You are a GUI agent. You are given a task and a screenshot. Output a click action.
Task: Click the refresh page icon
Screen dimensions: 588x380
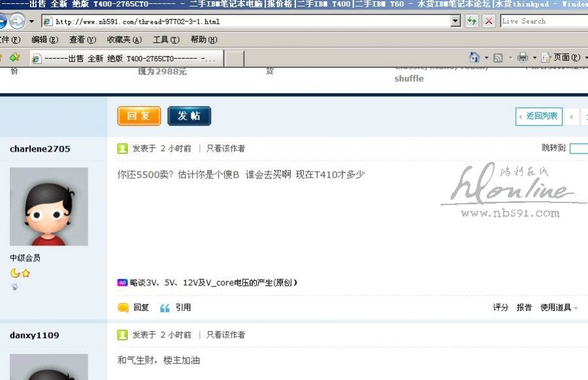tap(472, 21)
